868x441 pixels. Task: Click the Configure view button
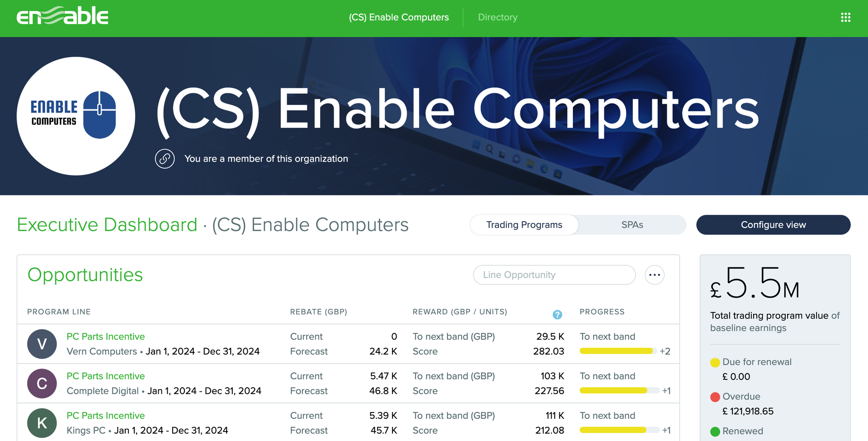773,225
